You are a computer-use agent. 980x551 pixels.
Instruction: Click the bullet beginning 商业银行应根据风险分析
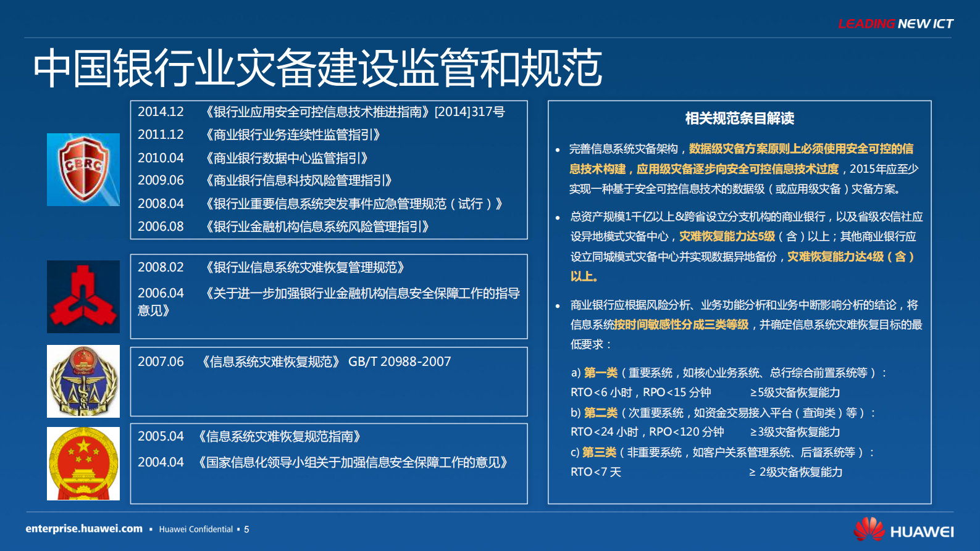point(747,325)
